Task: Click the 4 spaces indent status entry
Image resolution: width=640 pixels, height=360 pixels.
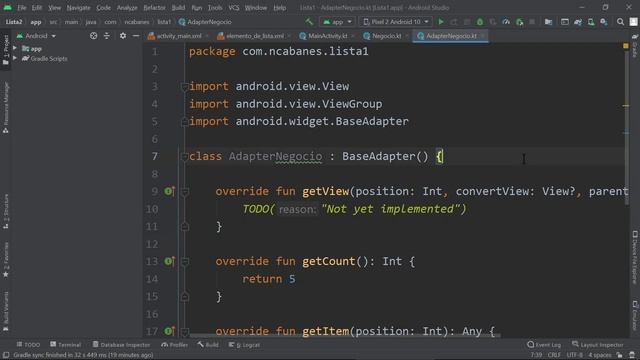Action: (600, 355)
